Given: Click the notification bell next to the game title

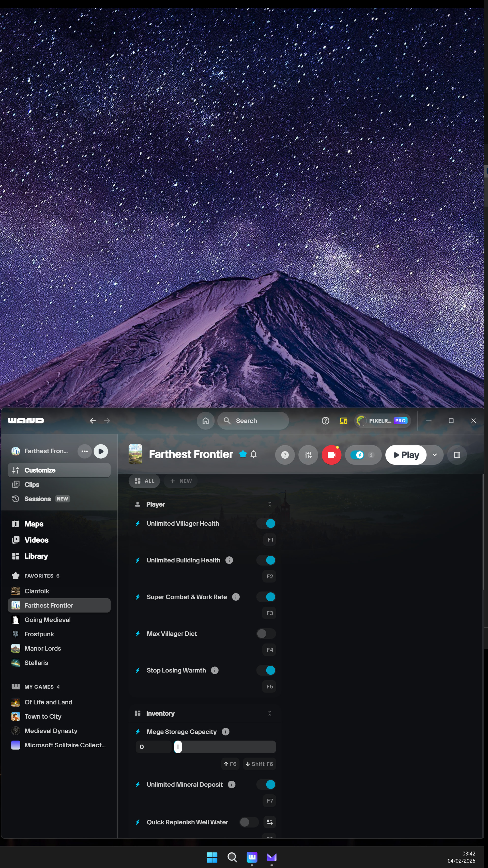Looking at the screenshot, I should (x=254, y=454).
